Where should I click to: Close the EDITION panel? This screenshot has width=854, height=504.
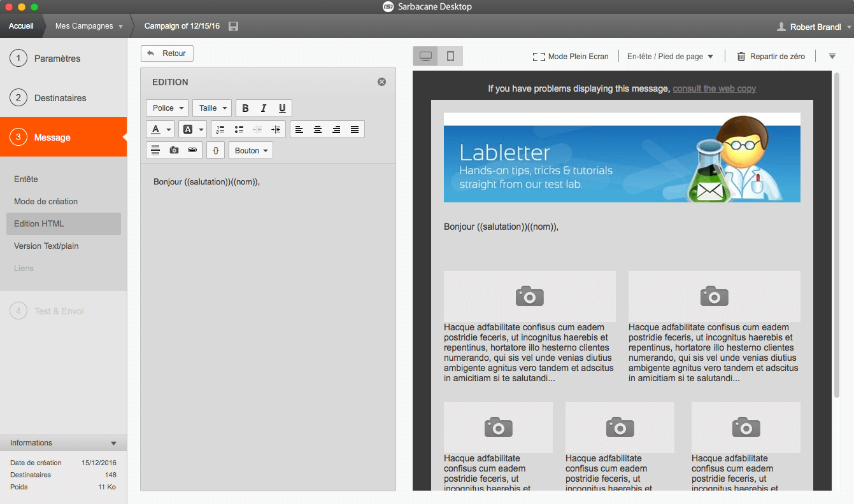[381, 81]
